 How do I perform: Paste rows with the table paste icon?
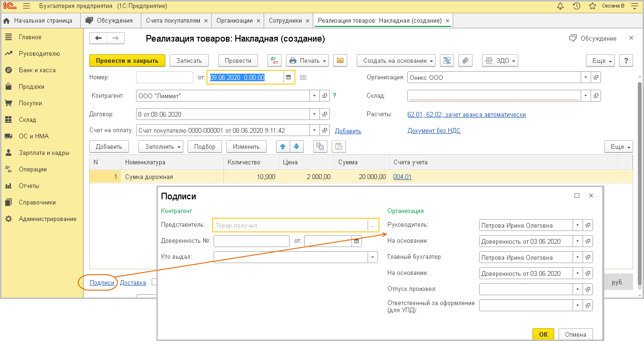(x=339, y=146)
